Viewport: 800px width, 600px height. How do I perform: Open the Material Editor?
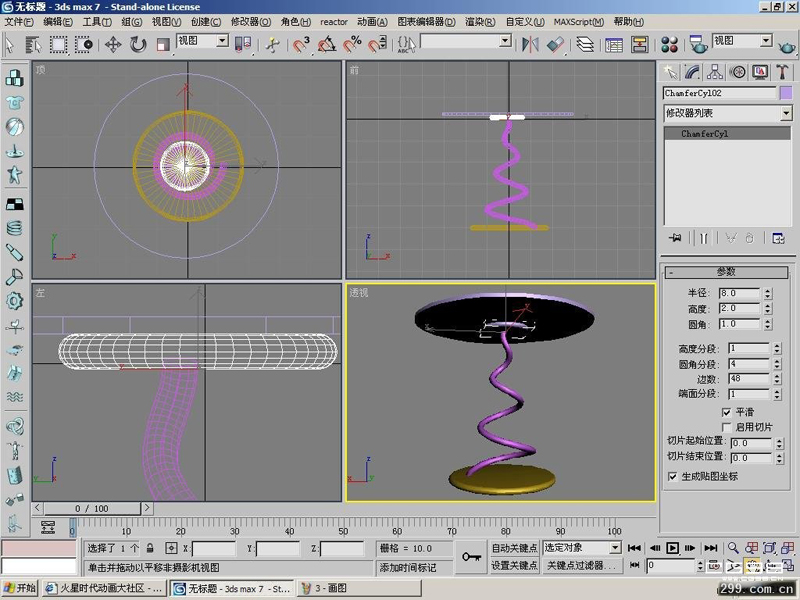[x=669, y=44]
